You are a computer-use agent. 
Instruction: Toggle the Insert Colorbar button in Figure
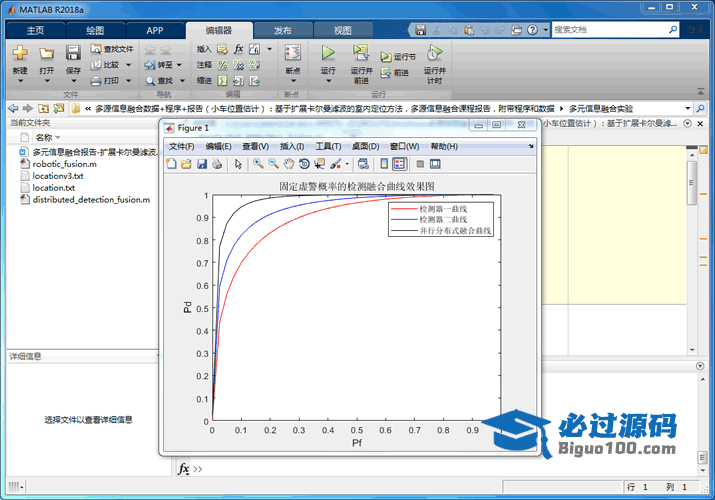click(385, 164)
